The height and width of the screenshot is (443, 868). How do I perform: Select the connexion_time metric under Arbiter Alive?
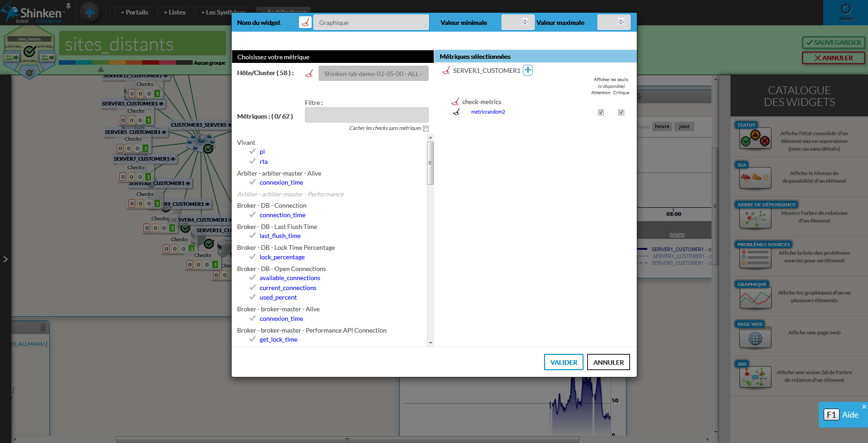pos(281,182)
